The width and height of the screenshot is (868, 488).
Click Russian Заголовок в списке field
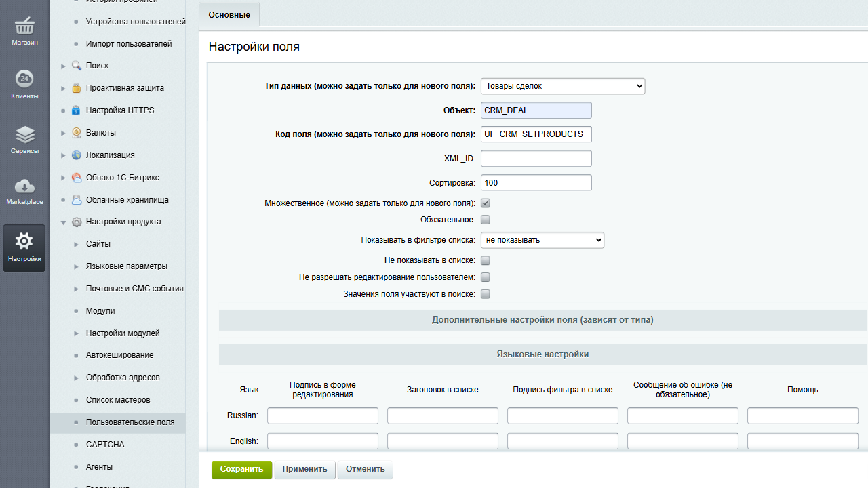443,415
